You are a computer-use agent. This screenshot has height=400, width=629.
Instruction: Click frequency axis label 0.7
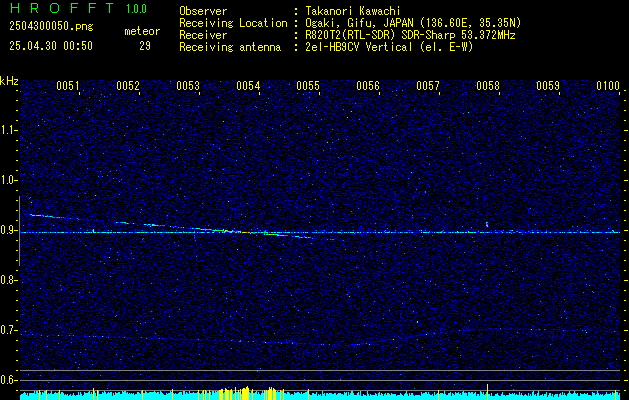[x=9, y=330]
